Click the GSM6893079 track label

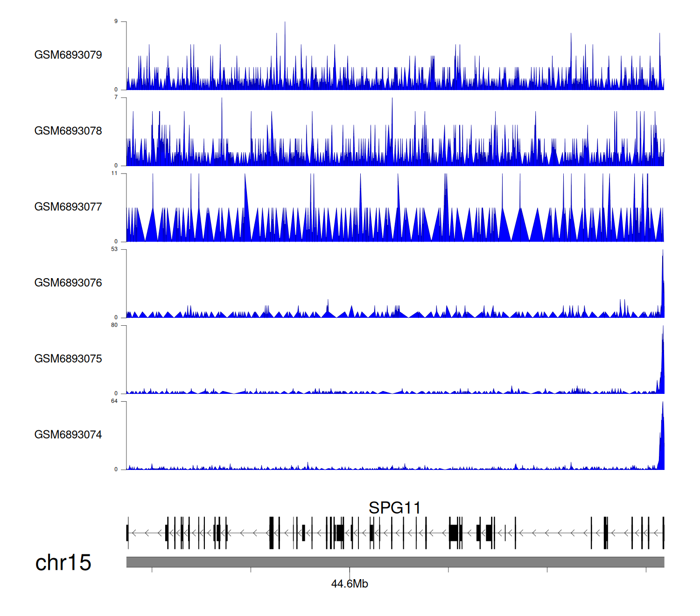pyautogui.click(x=68, y=55)
